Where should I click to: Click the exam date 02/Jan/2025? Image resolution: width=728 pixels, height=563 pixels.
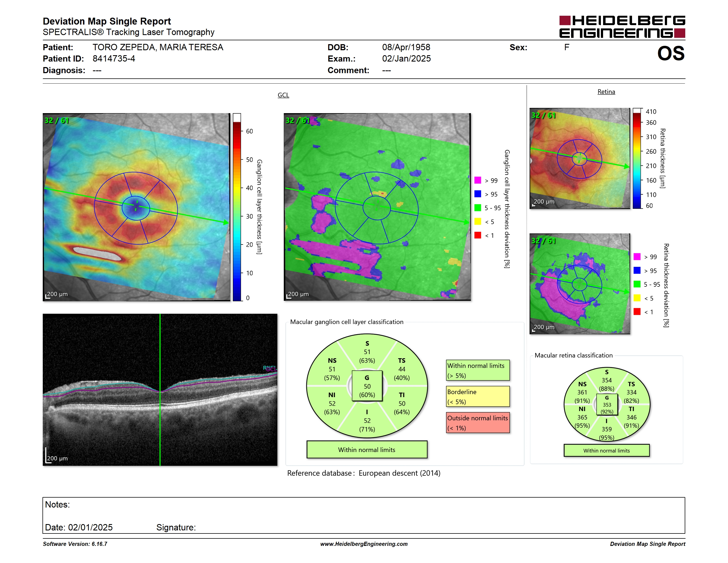coord(406,59)
